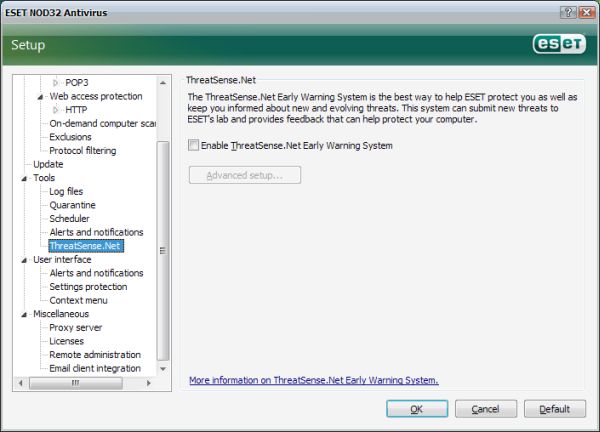Select Update in the setup tree
Image resolution: width=600 pixels, height=432 pixels.
tap(48, 164)
